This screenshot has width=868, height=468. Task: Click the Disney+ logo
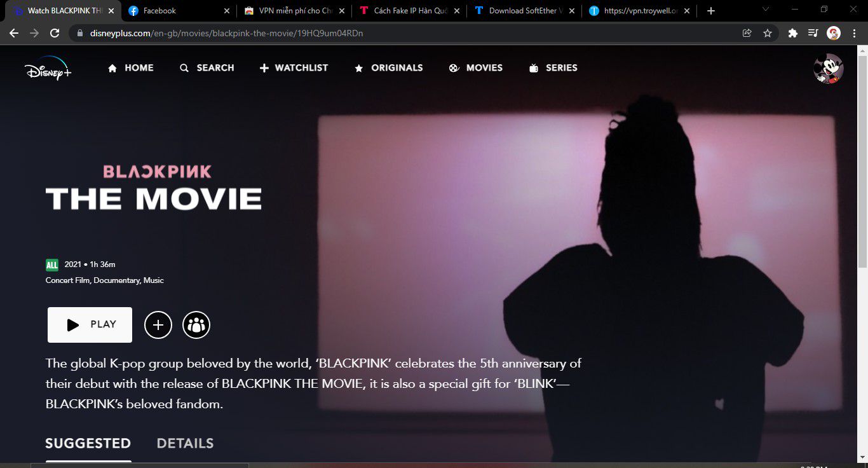pos(48,68)
